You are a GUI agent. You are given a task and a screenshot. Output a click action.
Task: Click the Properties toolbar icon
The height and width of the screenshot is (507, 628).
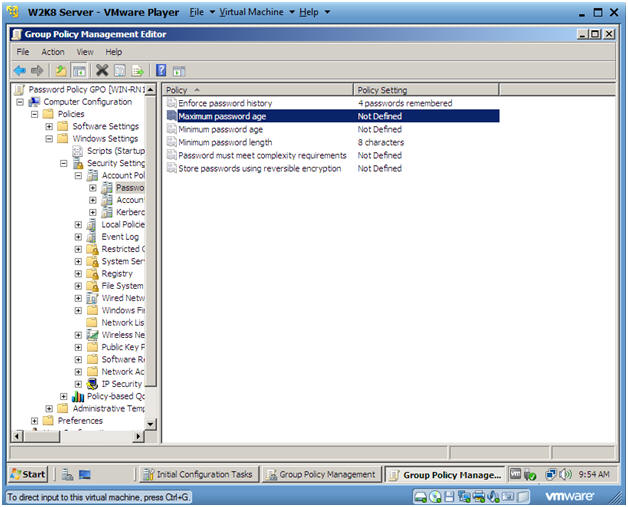tap(120, 71)
